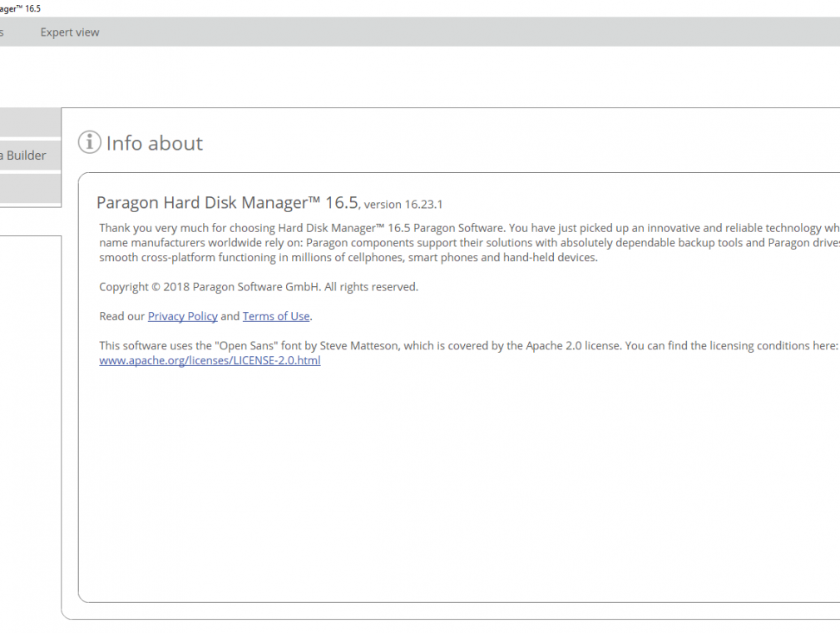Screen dimensions: 840x633
Task: Open the Privacy Policy link
Action: [x=183, y=316]
